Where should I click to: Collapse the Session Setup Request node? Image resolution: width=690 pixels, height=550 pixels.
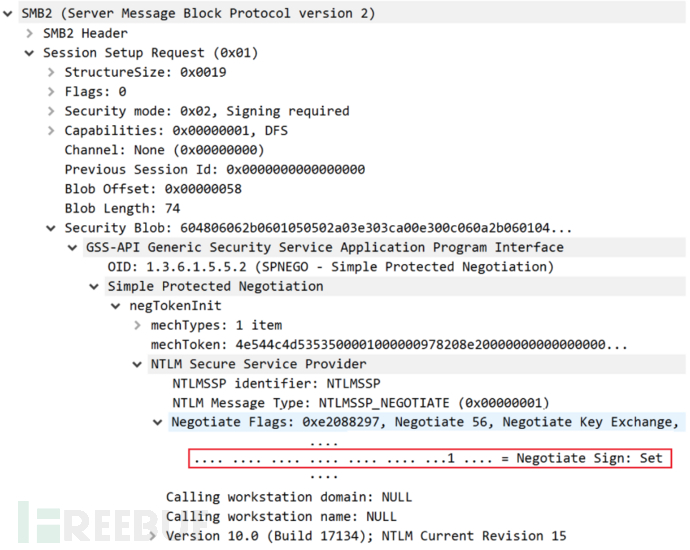pyautogui.click(x=29, y=53)
